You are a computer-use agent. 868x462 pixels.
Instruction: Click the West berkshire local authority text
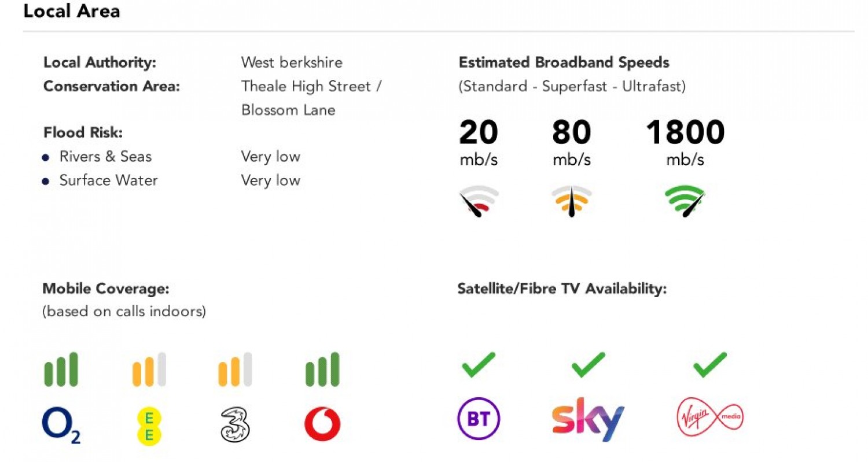point(292,62)
